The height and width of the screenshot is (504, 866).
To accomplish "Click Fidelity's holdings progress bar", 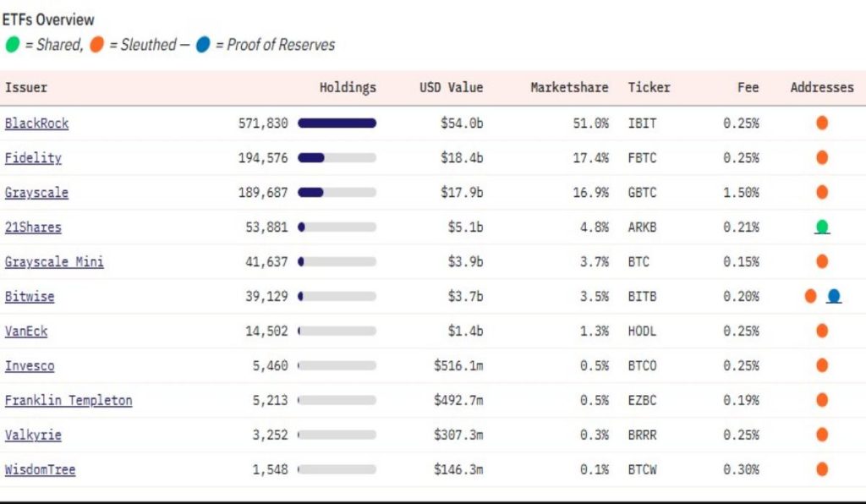I will (337, 158).
